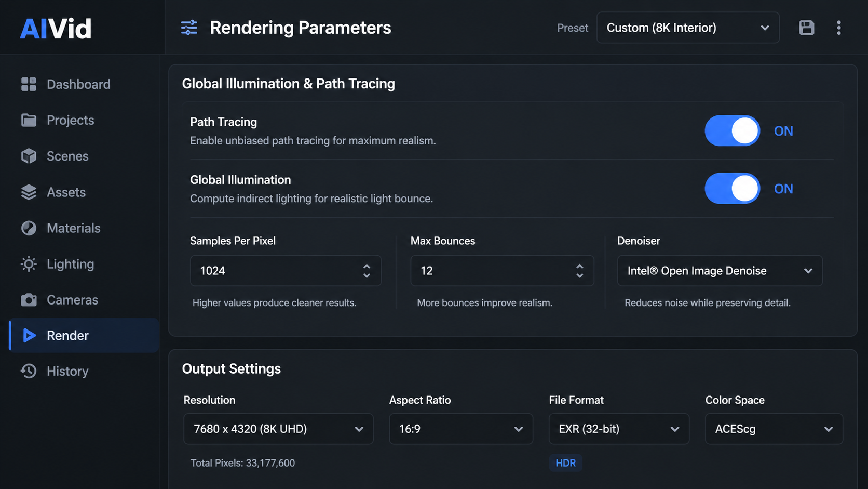The width and height of the screenshot is (868, 489).
Task: Open the Denoiser dropdown
Action: pos(720,271)
